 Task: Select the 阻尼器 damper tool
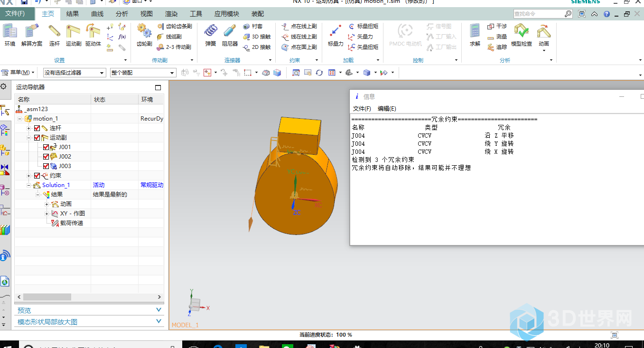[230, 35]
